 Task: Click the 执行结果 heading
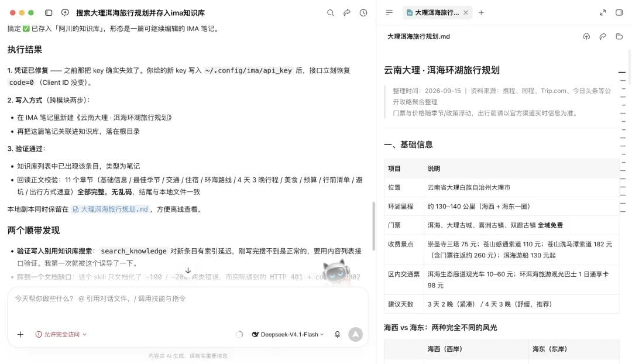tap(25, 50)
